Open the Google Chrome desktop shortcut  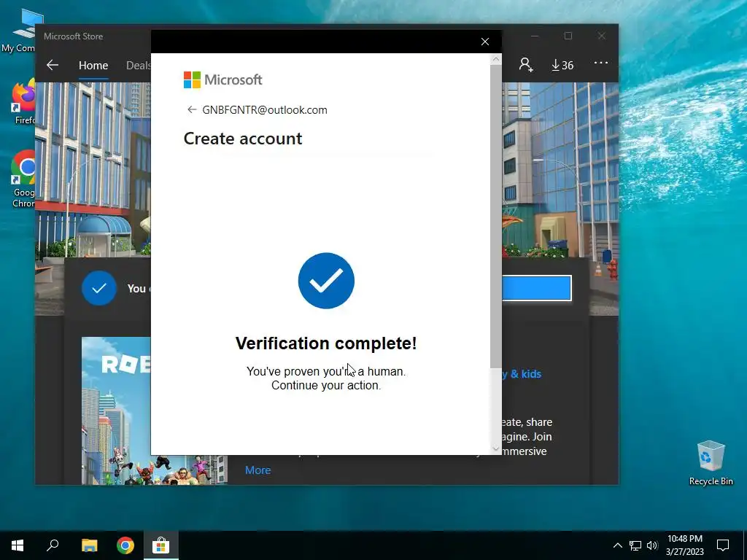pos(23,179)
